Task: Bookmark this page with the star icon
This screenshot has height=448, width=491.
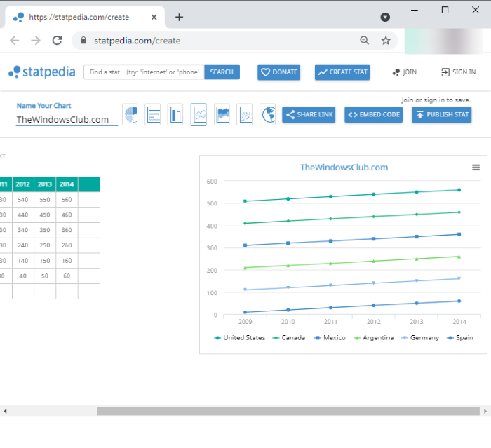Action: (x=386, y=41)
